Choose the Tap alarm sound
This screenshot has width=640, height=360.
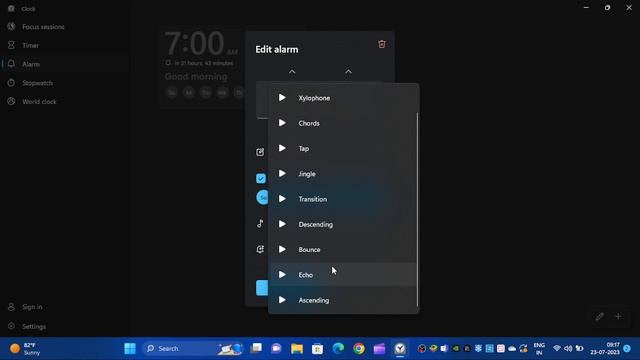pyautogui.click(x=343, y=149)
